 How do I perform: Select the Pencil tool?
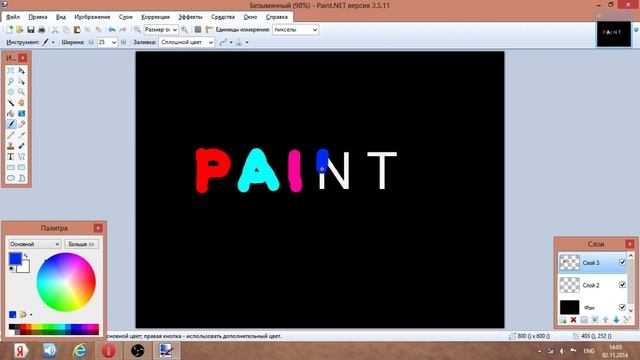pyautogui.click(x=11, y=135)
